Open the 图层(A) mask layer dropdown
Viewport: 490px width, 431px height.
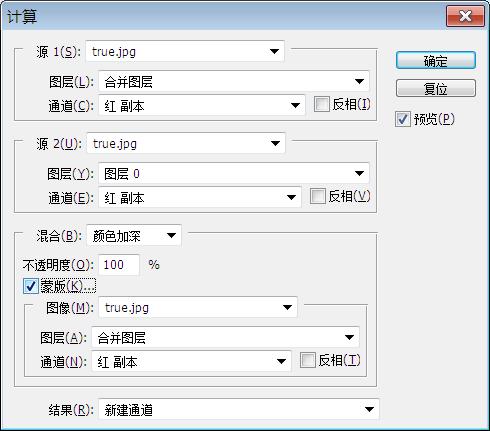pos(226,337)
